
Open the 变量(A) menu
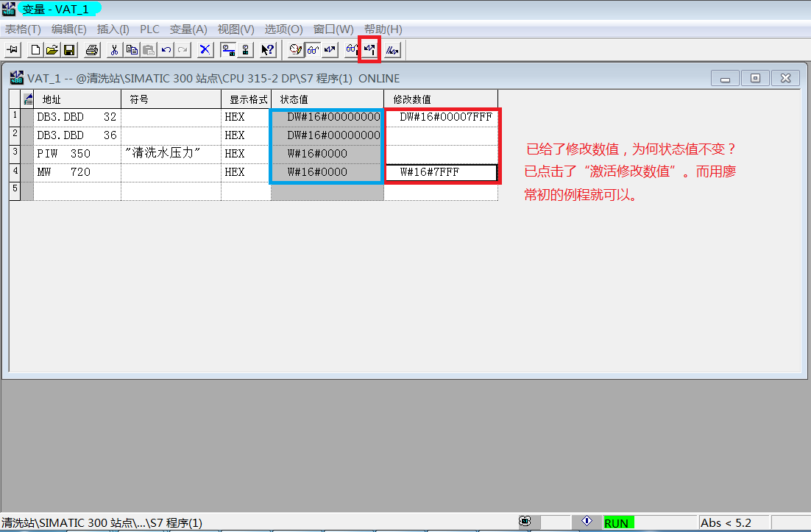tap(188, 29)
